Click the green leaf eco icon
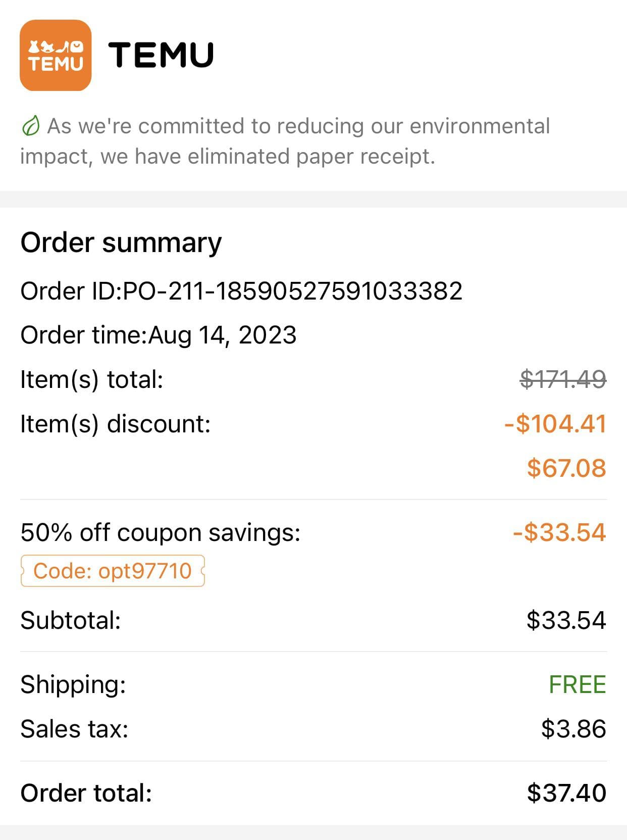The width and height of the screenshot is (627, 840). click(31, 126)
